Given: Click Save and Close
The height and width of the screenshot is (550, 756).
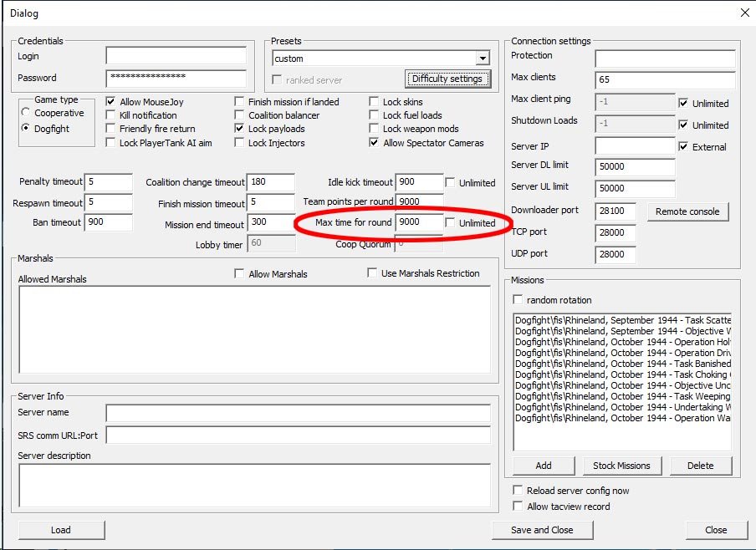Looking at the screenshot, I should [542, 530].
